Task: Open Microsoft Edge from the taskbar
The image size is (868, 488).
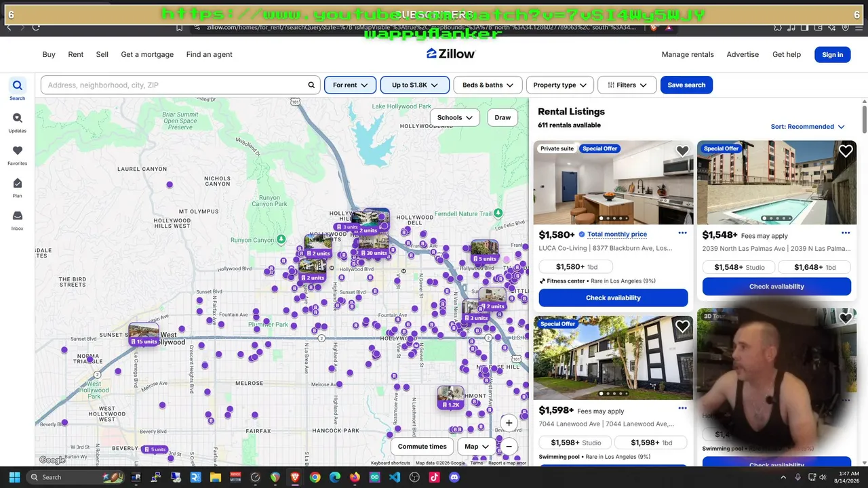Action: [335, 477]
